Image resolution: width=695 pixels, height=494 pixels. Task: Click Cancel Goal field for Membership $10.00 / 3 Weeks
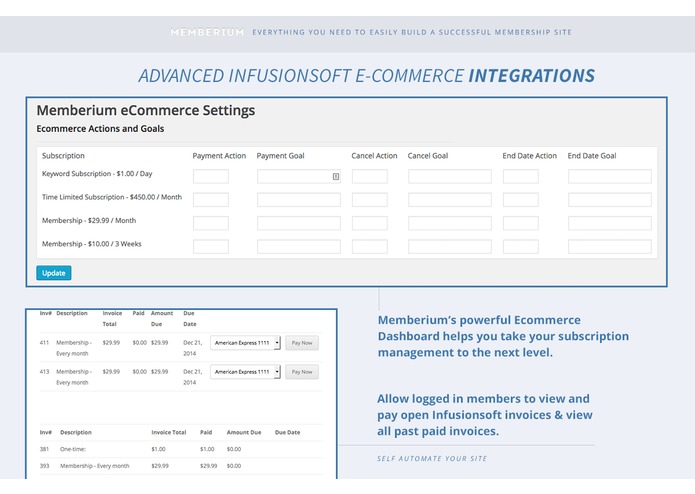tap(450, 247)
